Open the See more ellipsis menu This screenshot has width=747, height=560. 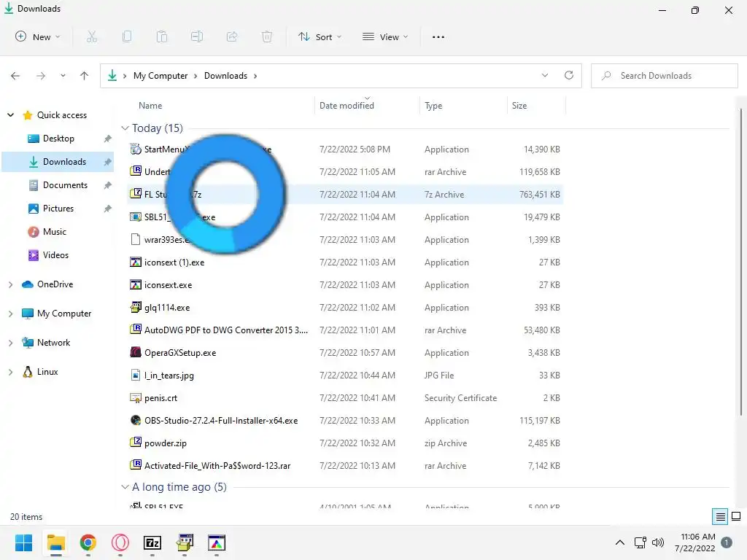438,36
